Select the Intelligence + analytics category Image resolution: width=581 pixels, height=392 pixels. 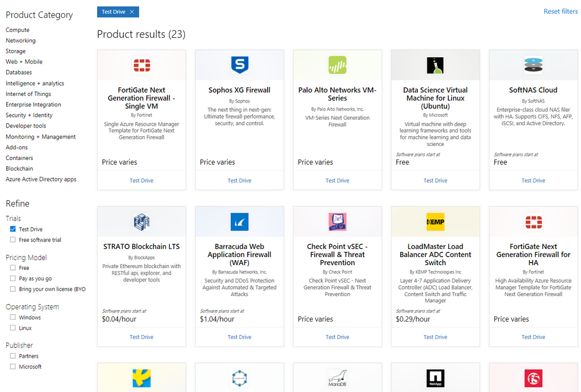35,83
